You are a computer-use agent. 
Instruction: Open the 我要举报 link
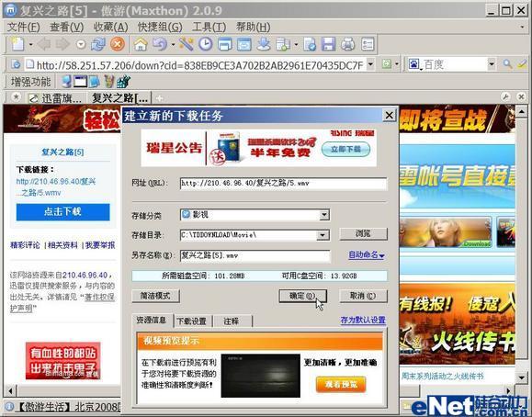click(100, 245)
